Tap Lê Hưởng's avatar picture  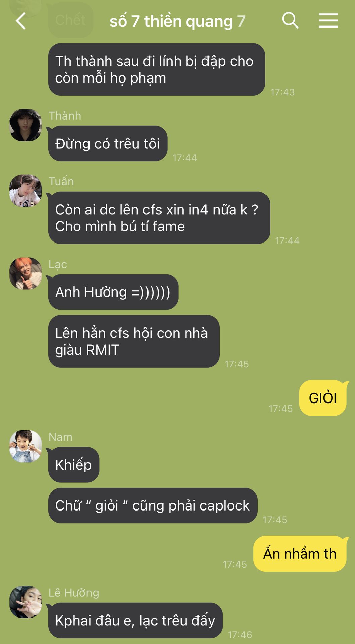click(x=25, y=602)
